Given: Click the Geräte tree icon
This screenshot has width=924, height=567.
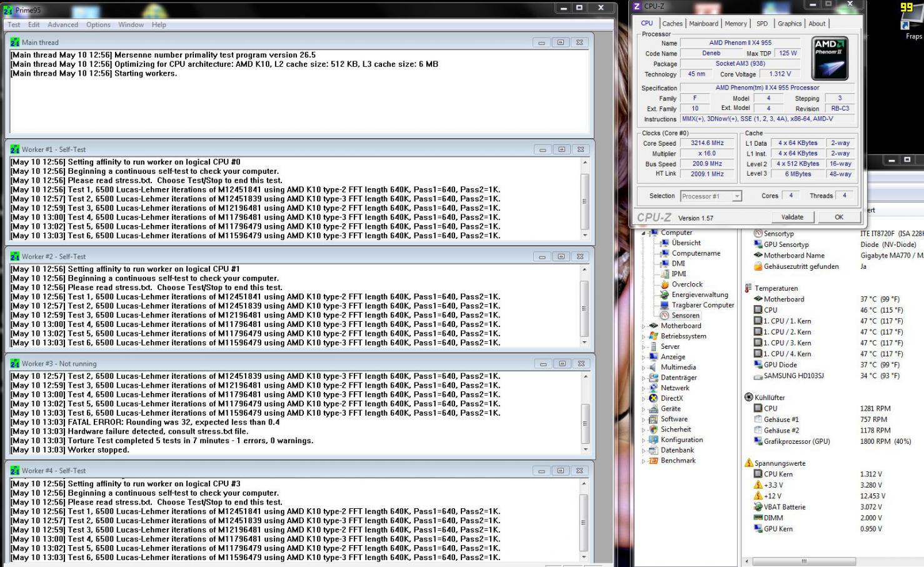Looking at the screenshot, I should pyautogui.click(x=653, y=409).
